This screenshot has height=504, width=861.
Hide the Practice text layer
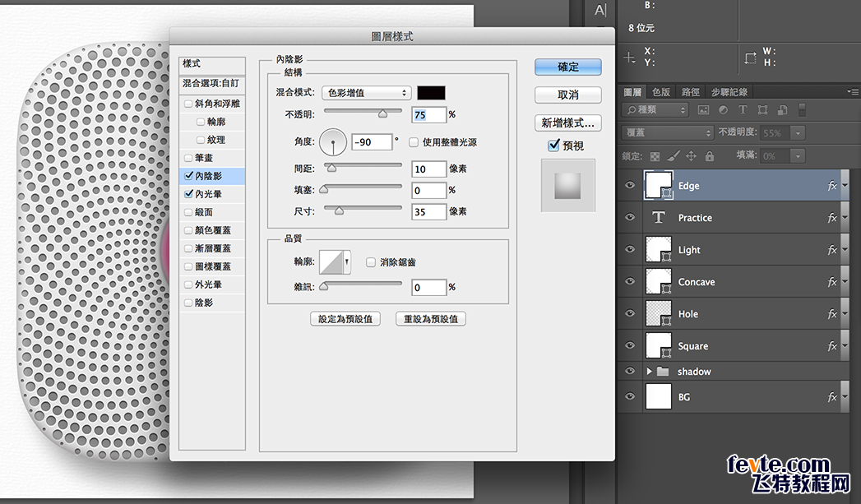click(630, 218)
